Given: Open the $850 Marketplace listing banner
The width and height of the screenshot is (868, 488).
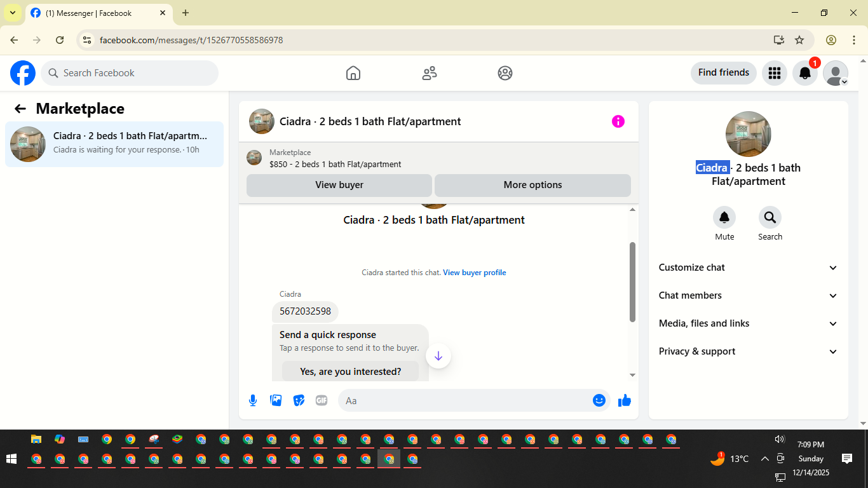Looking at the screenshot, I should point(438,158).
